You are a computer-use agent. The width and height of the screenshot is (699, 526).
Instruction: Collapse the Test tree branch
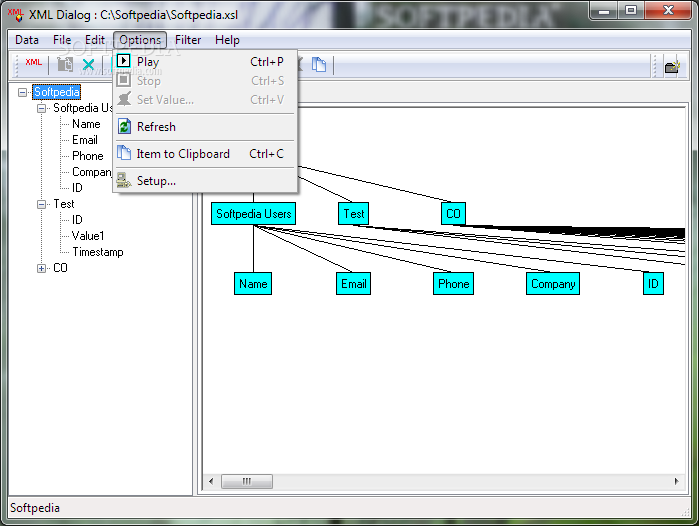click(x=41, y=204)
